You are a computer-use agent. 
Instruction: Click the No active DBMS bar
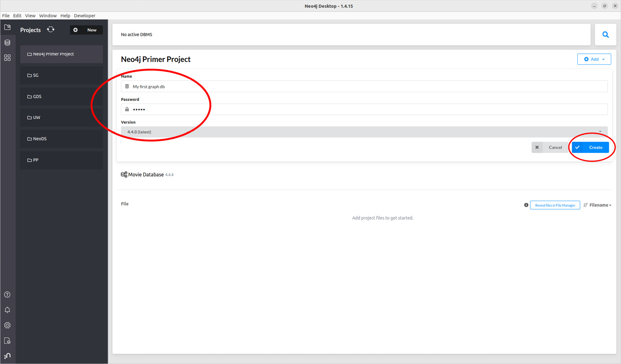click(x=351, y=35)
